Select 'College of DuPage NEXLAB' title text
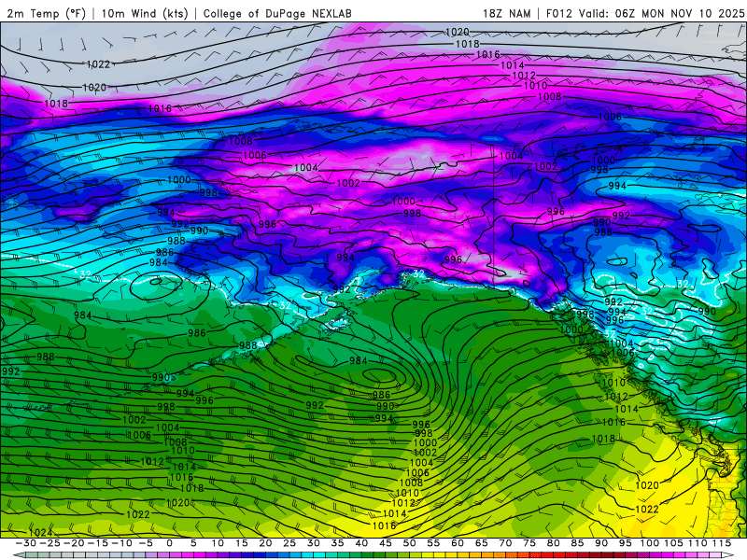The height and width of the screenshot is (560, 747). [277, 13]
